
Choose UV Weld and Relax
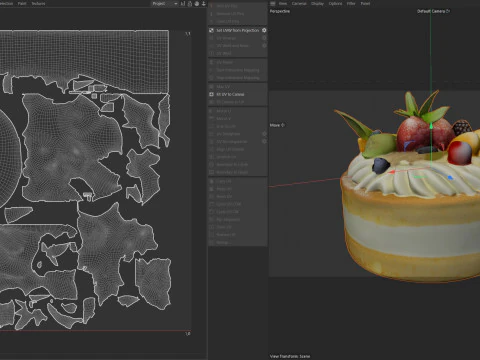pos(238,46)
